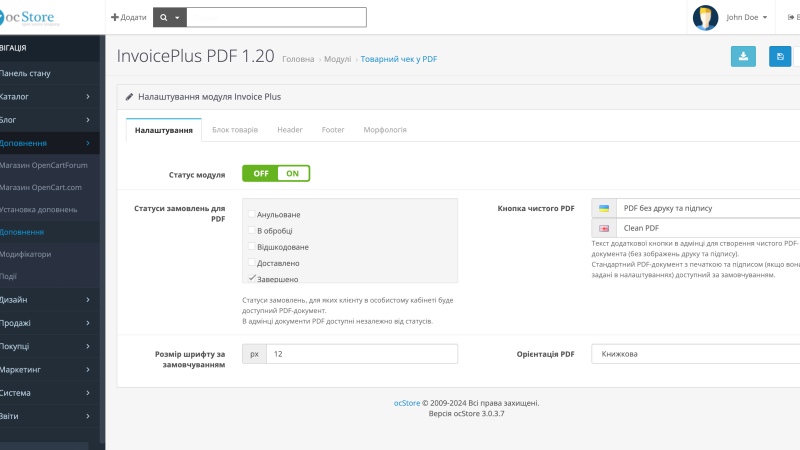
Task: Focus the top search input field
Action: [277, 17]
